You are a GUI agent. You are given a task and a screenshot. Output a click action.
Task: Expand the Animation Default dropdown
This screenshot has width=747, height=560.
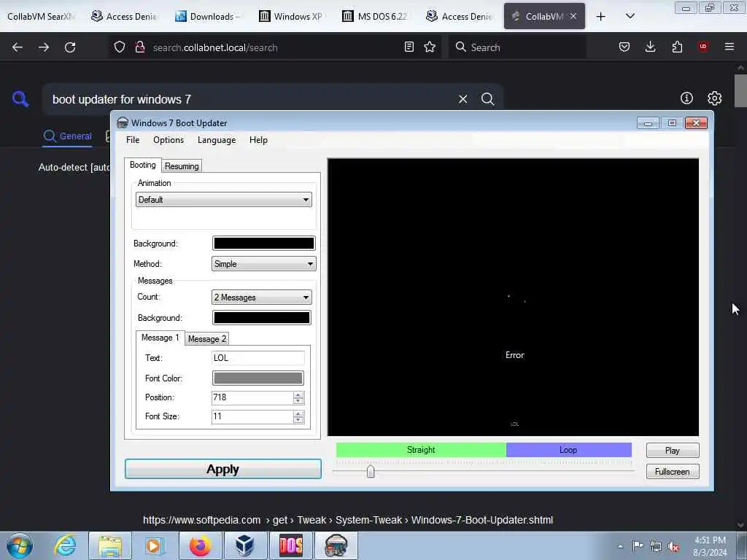[223, 200]
